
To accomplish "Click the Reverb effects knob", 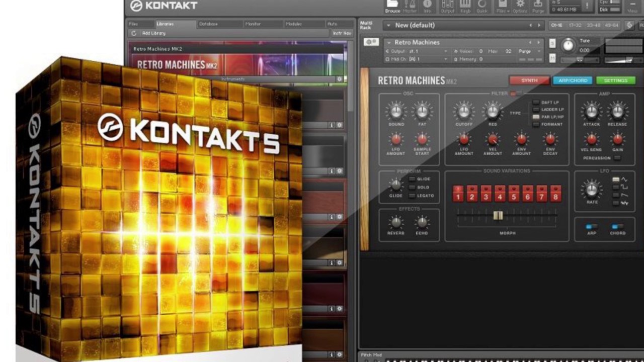I will tap(396, 222).
